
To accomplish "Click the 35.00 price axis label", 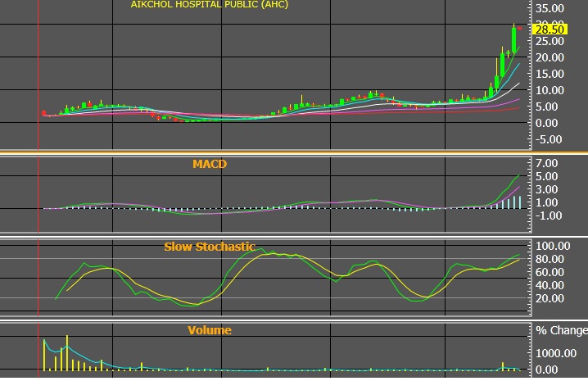I will tap(550, 8).
